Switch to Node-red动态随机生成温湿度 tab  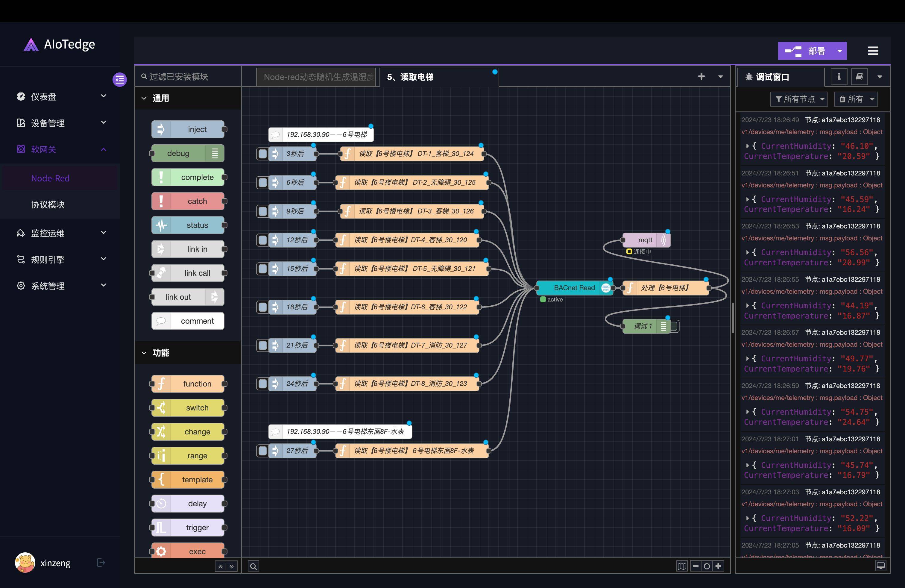point(316,77)
